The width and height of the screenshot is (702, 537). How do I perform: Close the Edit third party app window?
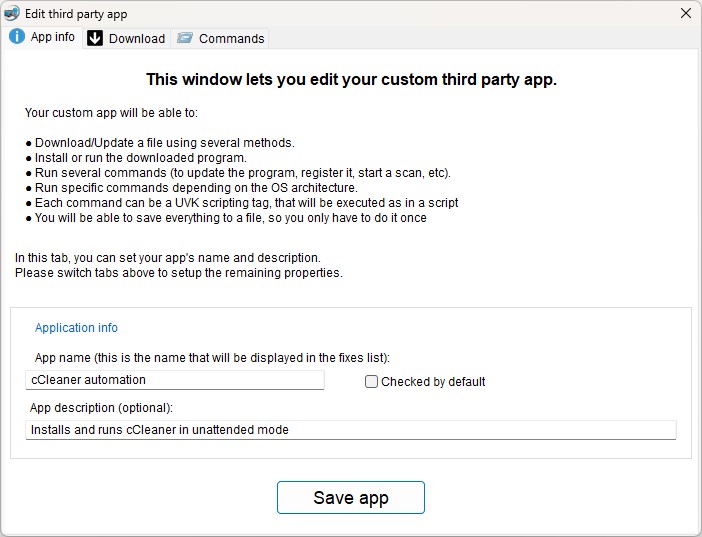pyautogui.click(x=685, y=13)
